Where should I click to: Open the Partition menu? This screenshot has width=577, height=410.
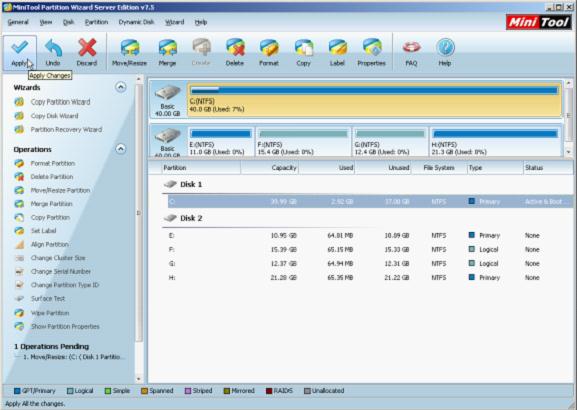96,22
